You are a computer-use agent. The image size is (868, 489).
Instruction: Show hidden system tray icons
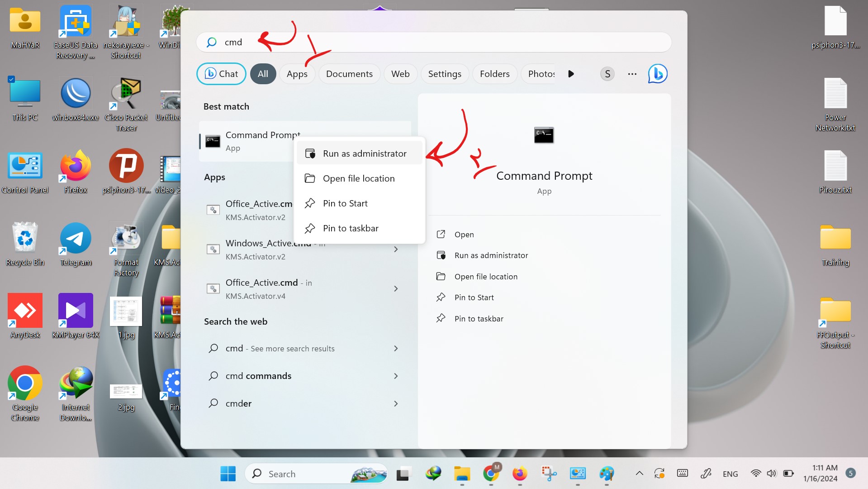click(x=639, y=474)
